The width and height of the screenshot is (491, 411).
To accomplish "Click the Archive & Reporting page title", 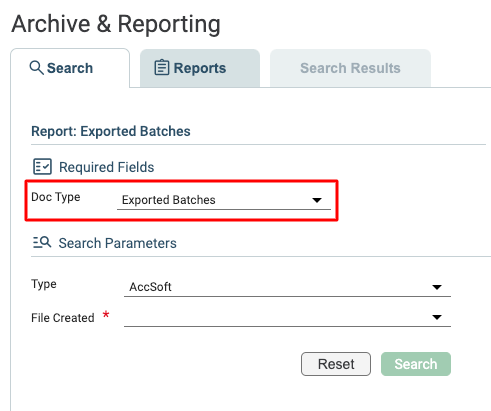I will pos(116,24).
